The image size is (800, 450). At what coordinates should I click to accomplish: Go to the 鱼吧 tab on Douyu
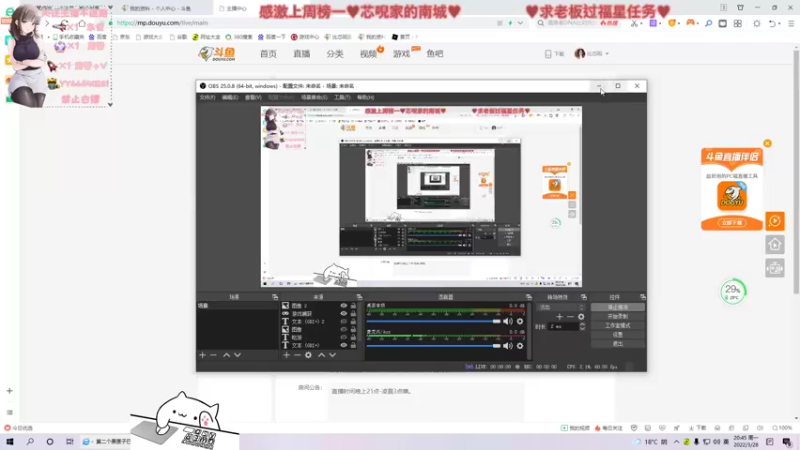click(x=435, y=54)
